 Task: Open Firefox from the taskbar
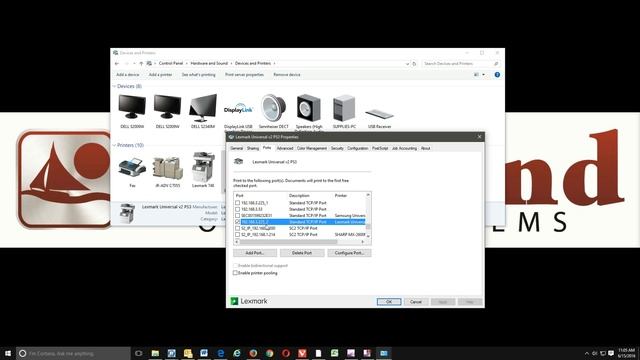253,353
